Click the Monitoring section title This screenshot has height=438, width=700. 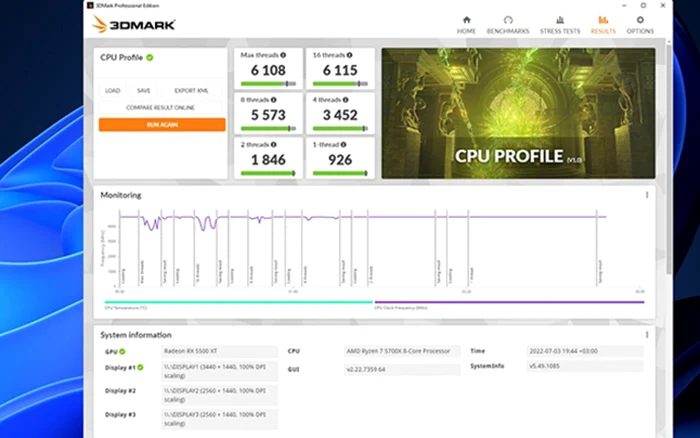click(121, 195)
